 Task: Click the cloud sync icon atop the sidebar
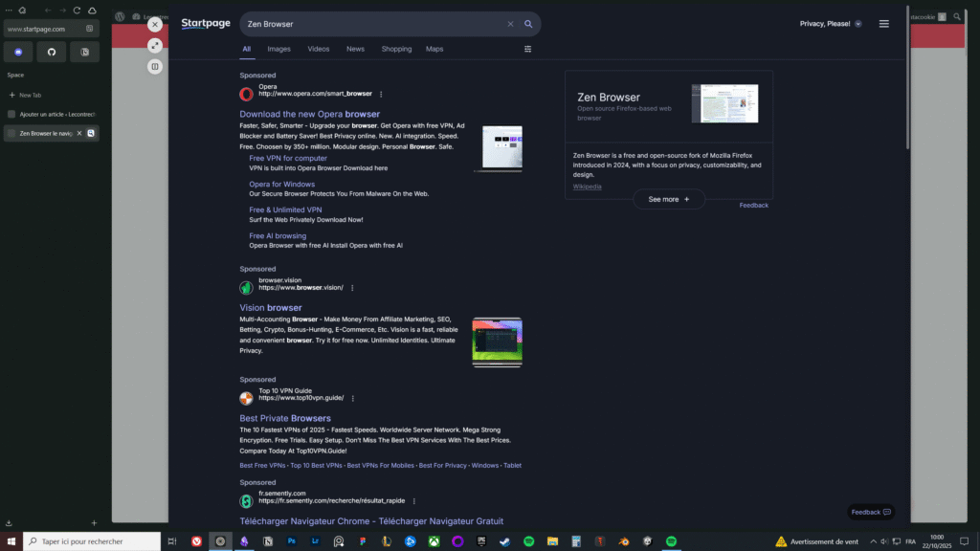point(92,10)
